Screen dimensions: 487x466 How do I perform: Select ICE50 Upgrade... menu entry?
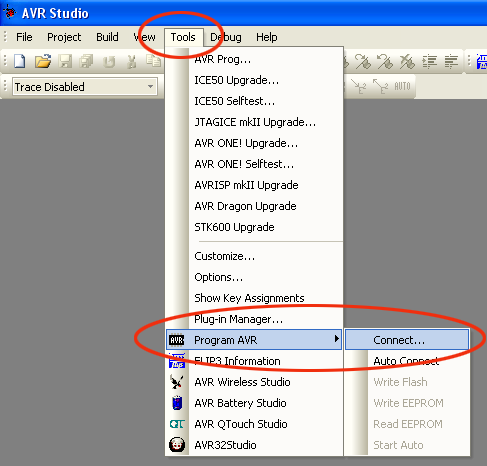[x=254, y=80]
